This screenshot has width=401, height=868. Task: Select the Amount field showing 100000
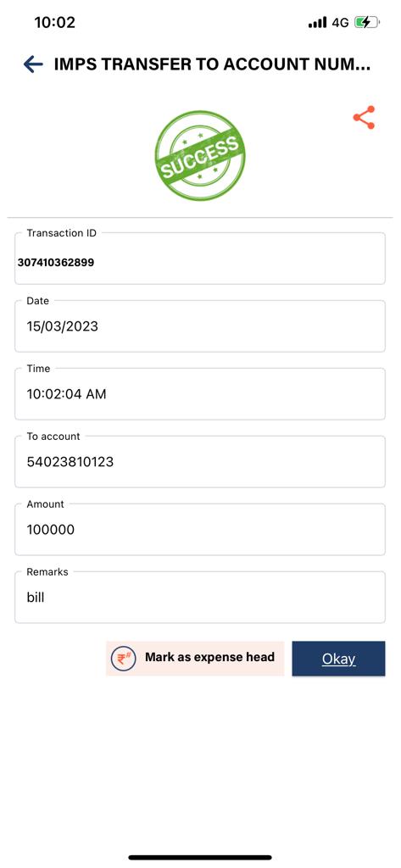[200, 529]
